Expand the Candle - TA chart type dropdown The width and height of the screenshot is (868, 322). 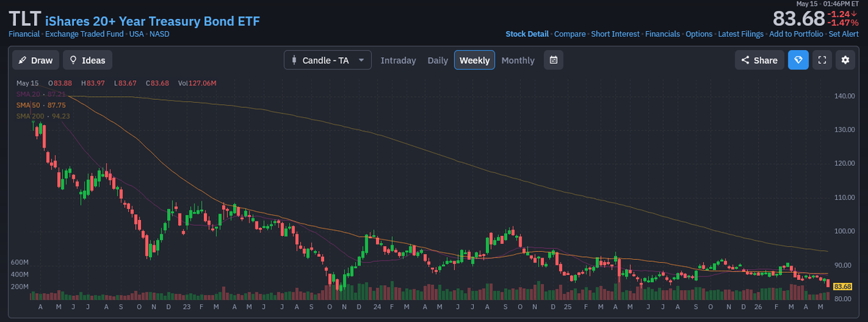tap(328, 60)
